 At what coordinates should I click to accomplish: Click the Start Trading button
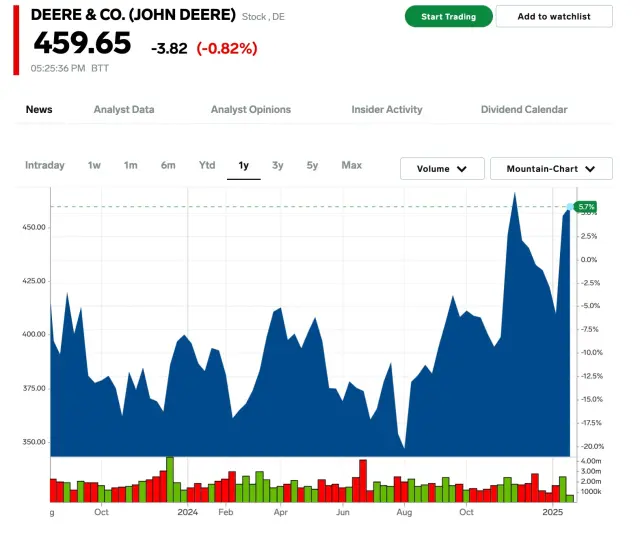[448, 17]
